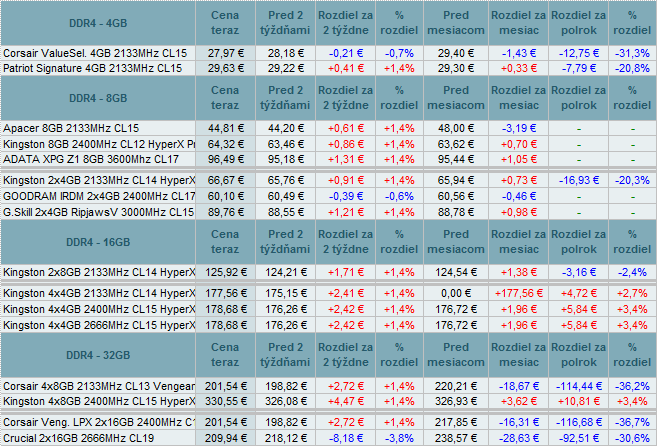The image size is (657, 446).
Task: Click Apacer 8GB 2133MHz CL15 product name
Action: pos(71,128)
